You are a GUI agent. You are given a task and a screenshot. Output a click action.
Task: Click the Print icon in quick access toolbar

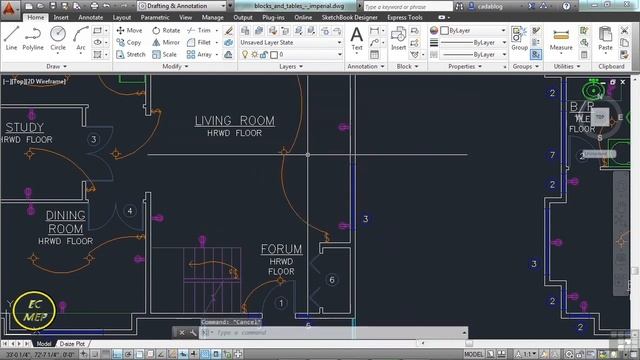point(94,6)
